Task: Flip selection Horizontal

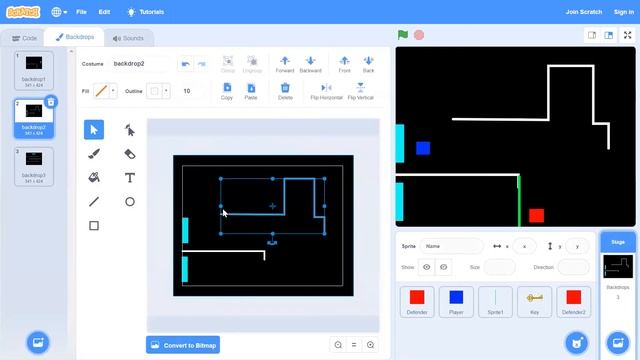Action: [326, 91]
